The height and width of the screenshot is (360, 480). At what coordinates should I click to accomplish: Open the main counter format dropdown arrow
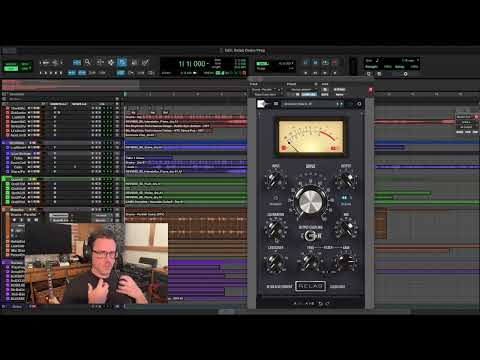(x=208, y=63)
